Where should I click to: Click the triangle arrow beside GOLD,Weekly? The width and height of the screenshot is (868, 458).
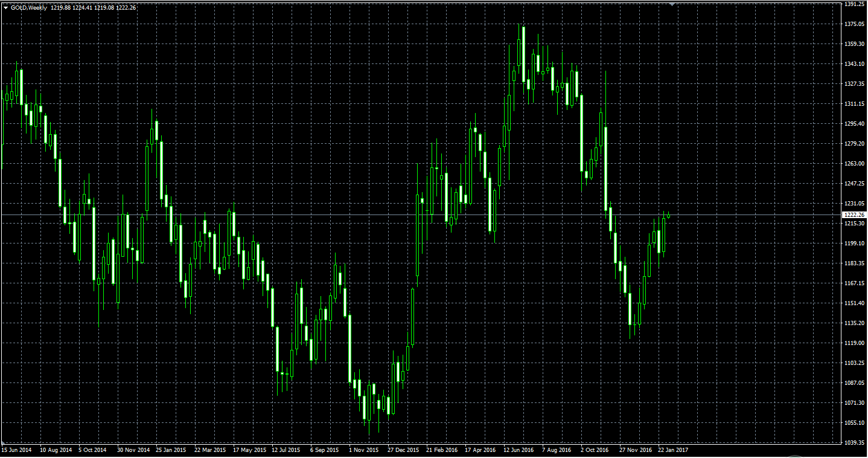(5, 8)
